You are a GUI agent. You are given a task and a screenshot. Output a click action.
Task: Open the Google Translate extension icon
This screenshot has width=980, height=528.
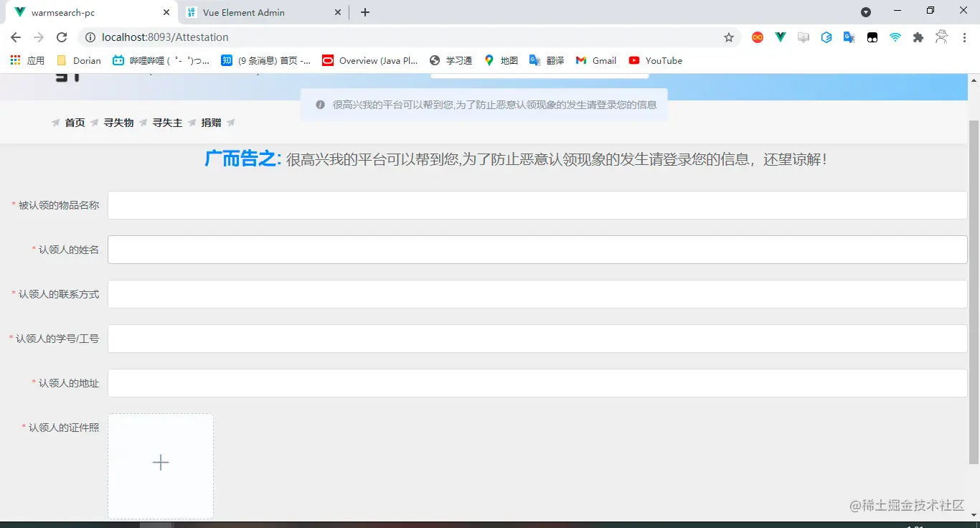pyautogui.click(x=849, y=37)
